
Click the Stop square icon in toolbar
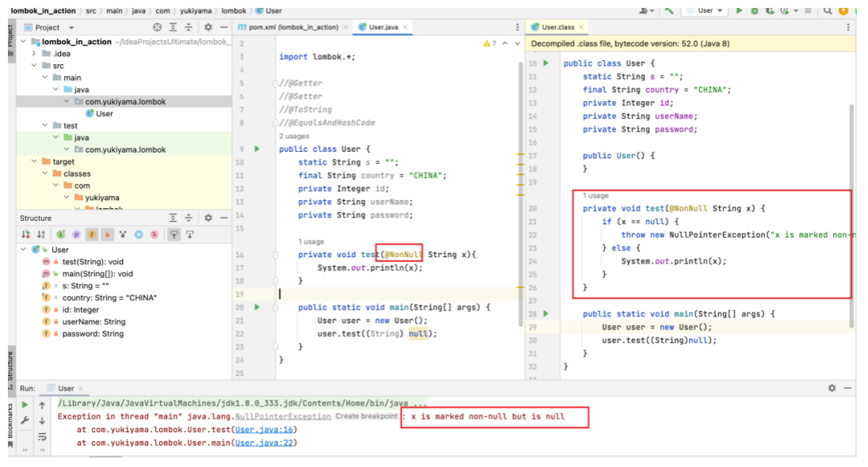click(809, 10)
